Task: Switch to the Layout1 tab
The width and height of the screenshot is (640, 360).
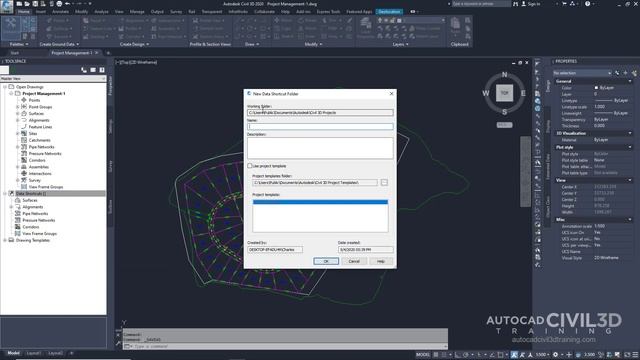Action: pos(33,353)
